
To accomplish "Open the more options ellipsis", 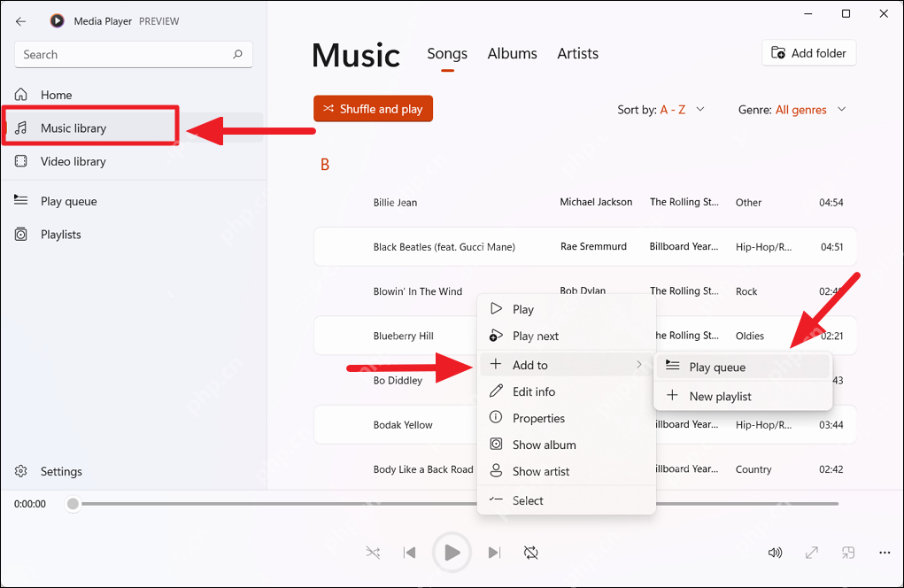I will coord(885,553).
